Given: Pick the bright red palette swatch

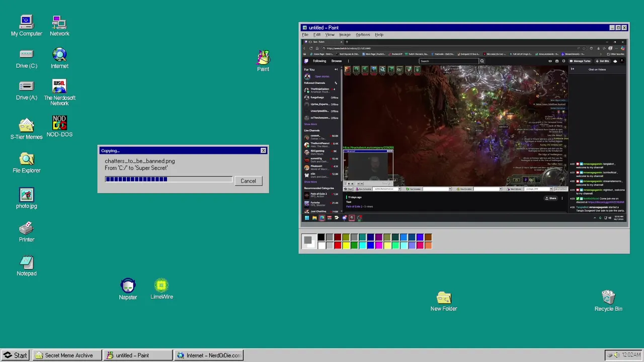Looking at the screenshot, I should (338, 245).
